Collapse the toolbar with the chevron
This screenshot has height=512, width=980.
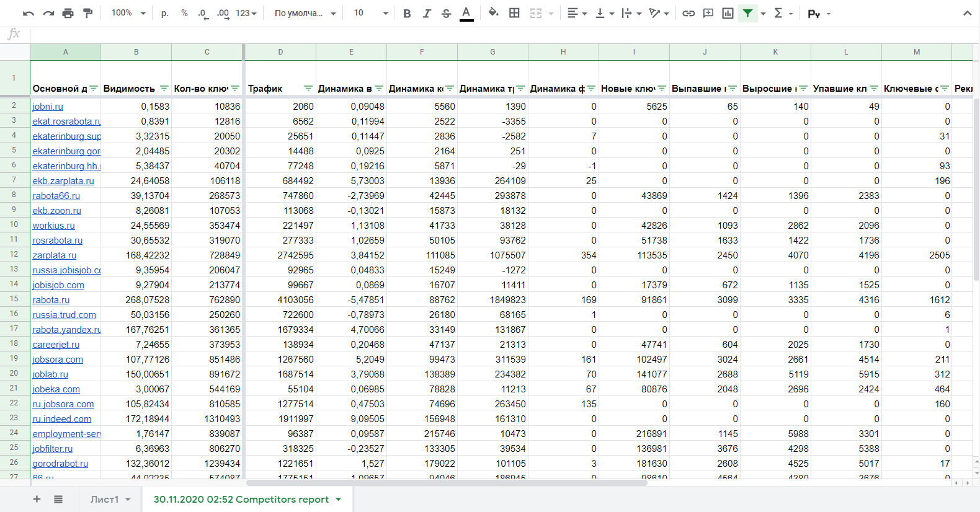pos(967,13)
